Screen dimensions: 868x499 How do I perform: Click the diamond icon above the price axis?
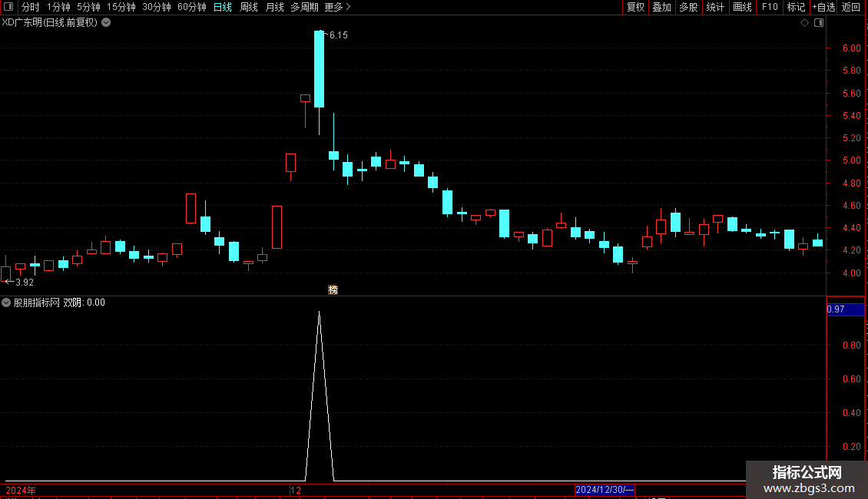click(805, 23)
